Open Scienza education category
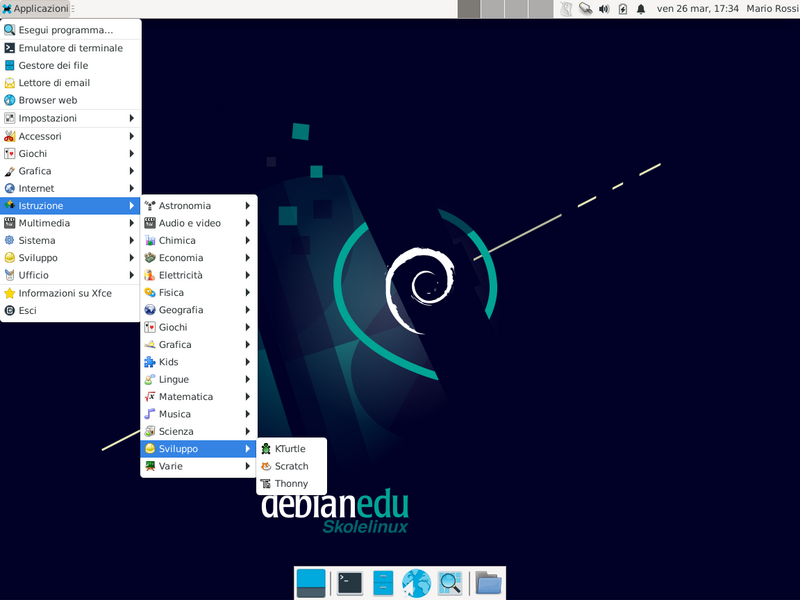Screen dimensions: 800x600 point(198,431)
